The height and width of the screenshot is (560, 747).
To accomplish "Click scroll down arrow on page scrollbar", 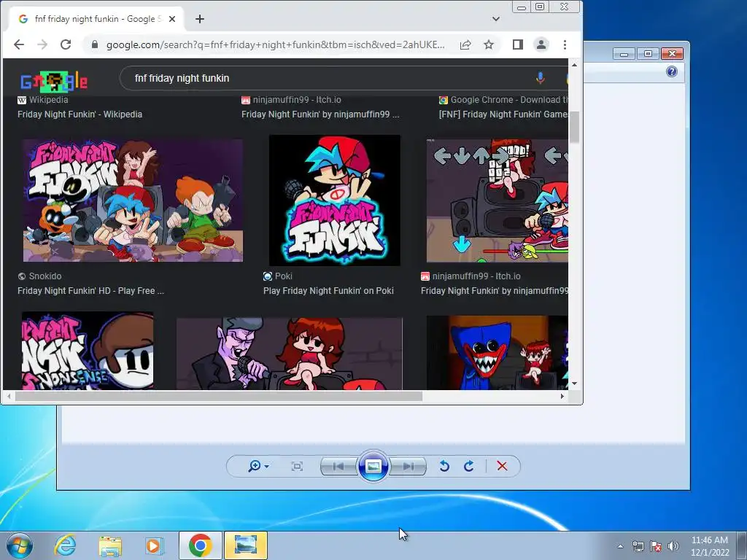I will point(575,384).
